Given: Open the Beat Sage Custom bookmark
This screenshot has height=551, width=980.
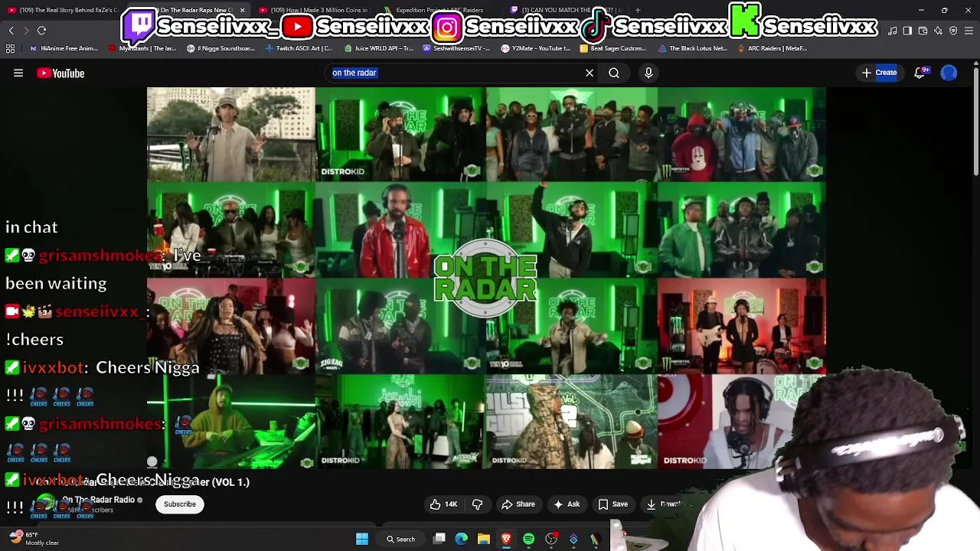Looking at the screenshot, I should click(x=613, y=48).
